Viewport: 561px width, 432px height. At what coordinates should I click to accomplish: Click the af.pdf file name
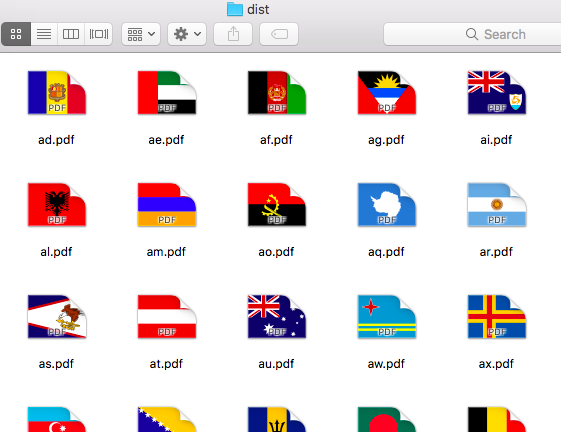(x=276, y=140)
